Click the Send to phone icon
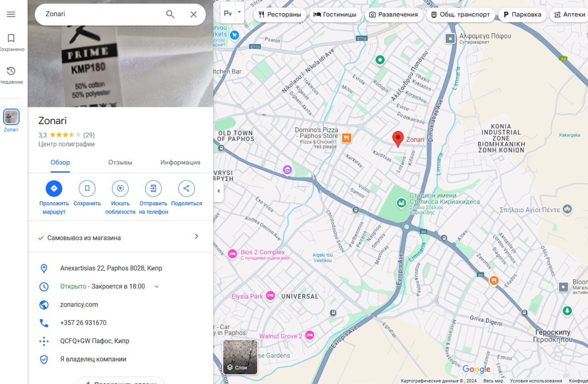 [x=153, y=188]
